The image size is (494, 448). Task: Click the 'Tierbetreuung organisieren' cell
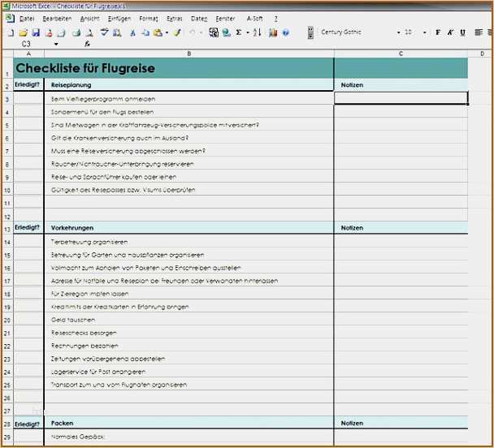189,242
